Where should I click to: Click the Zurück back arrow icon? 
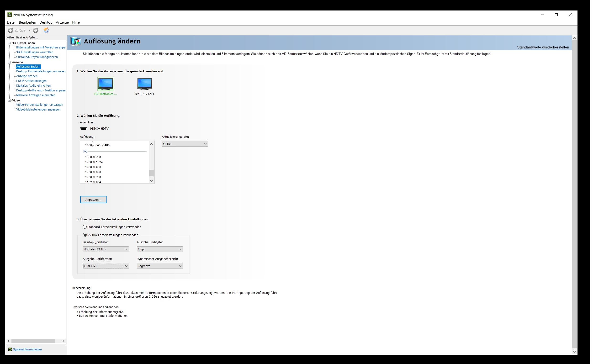click(x=11, y=30)
